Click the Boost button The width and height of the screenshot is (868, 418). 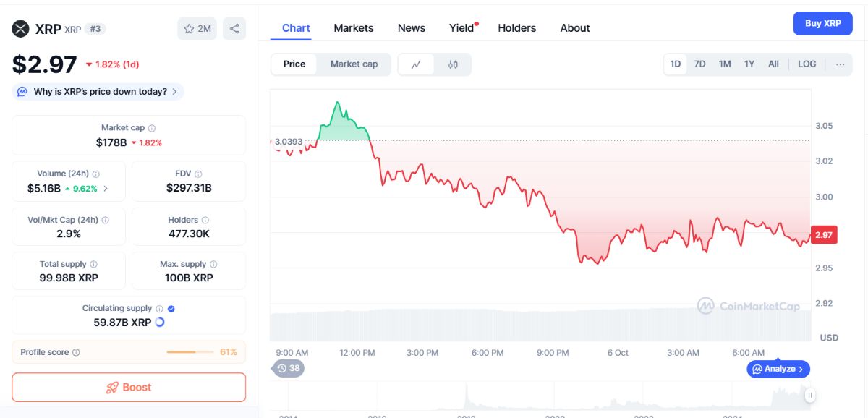pyautogui.click(x=129, y=388)
